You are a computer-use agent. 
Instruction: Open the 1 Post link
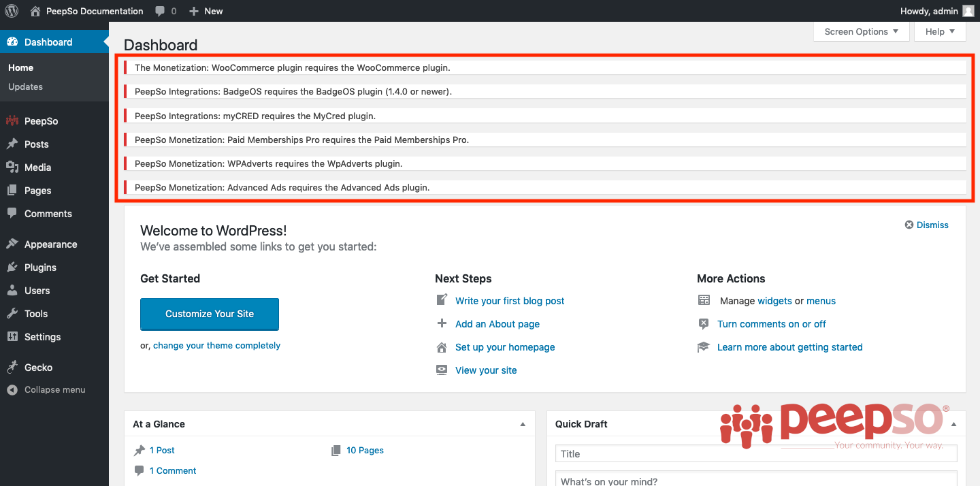click(x=163, y=451)
